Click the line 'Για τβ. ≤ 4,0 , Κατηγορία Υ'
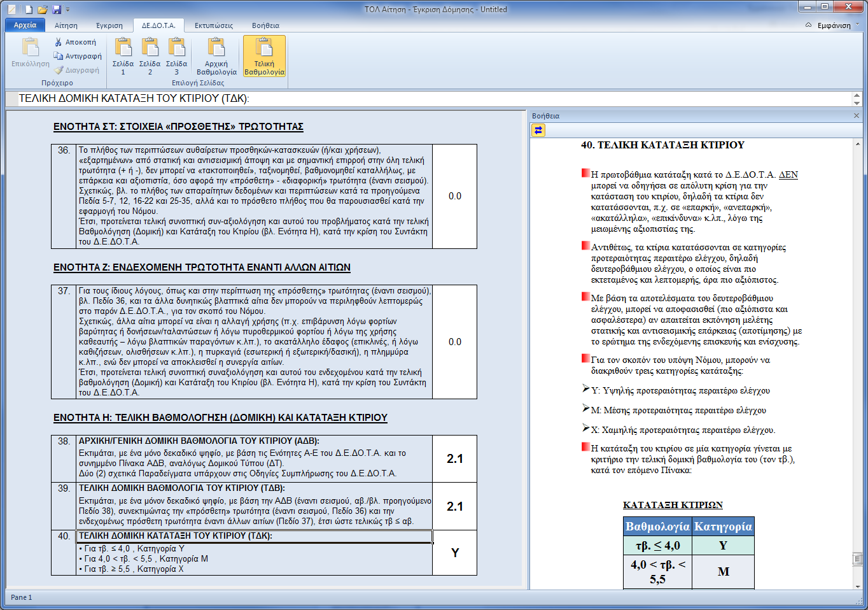Screen dimensions: 868x610 pos(132,548)
